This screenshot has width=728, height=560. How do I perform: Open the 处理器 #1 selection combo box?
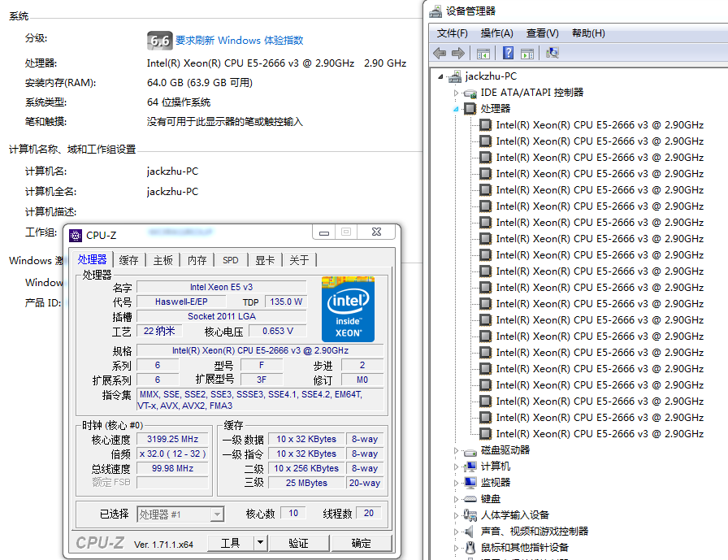pos(180,514)
